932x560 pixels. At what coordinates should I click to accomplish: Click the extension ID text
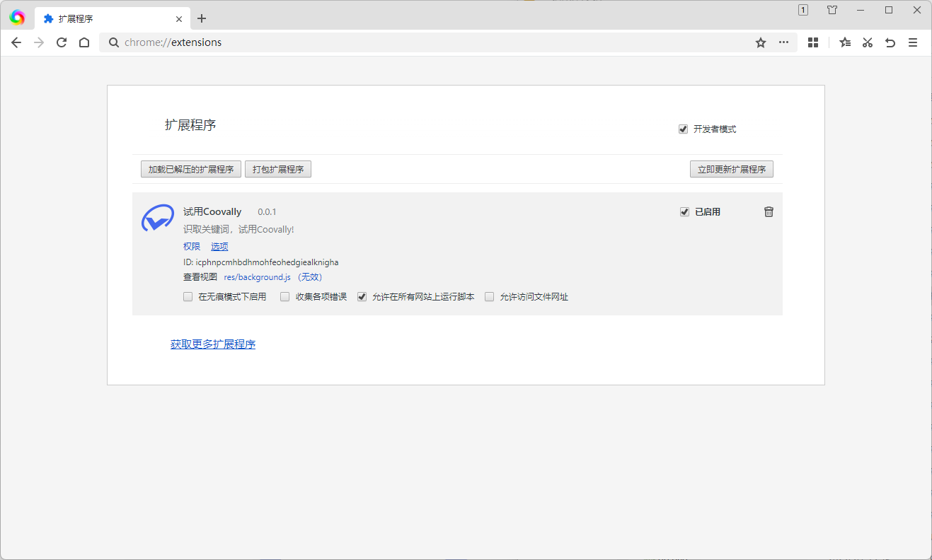click(x=260, y=262)
